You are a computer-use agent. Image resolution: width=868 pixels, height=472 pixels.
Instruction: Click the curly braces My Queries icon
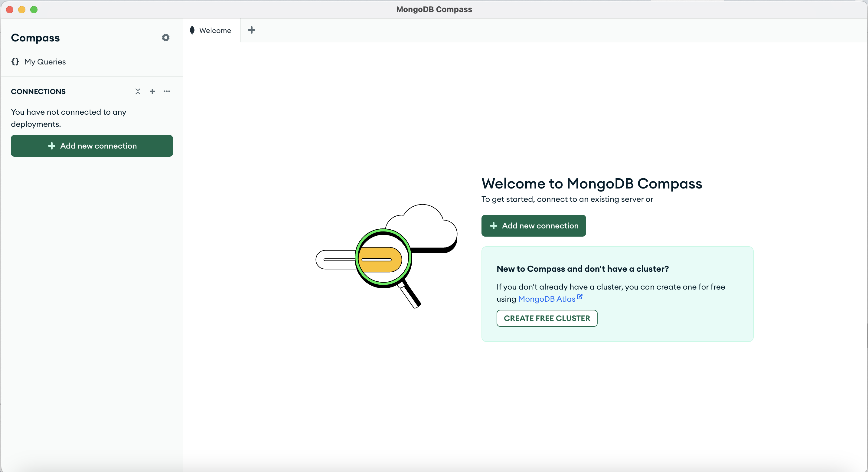click(15, 62)
